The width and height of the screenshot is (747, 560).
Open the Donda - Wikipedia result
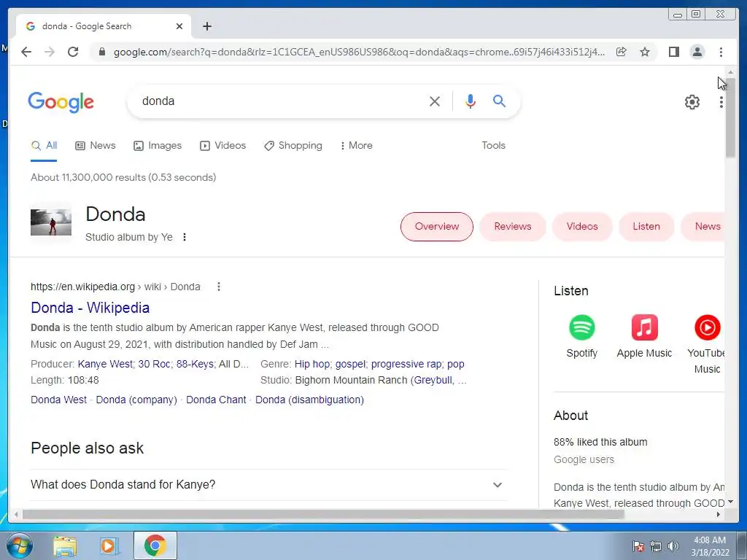(x=90, y=308)
